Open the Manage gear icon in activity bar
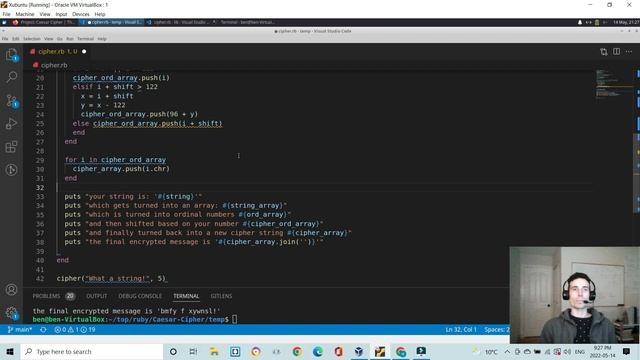 tap(11, 313)
